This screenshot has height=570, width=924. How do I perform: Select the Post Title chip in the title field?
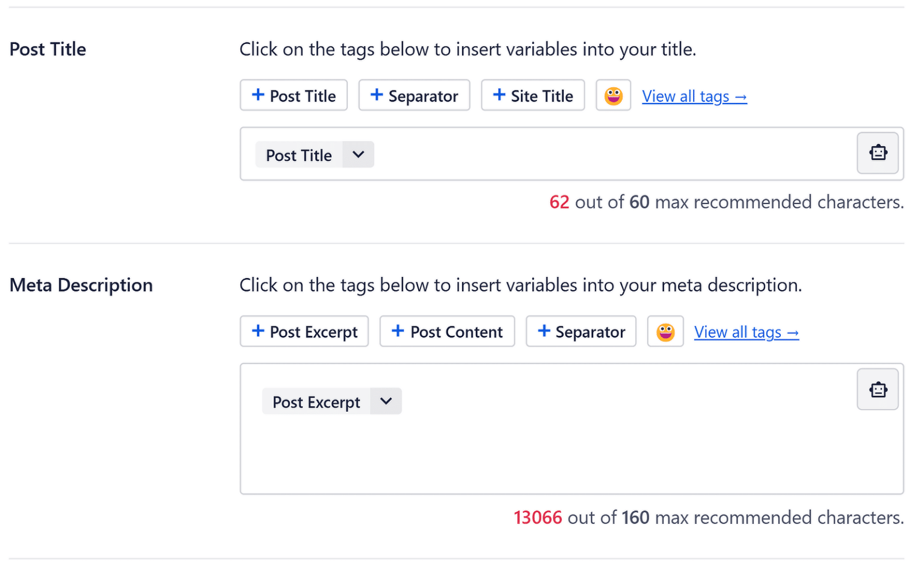[299, 155]
